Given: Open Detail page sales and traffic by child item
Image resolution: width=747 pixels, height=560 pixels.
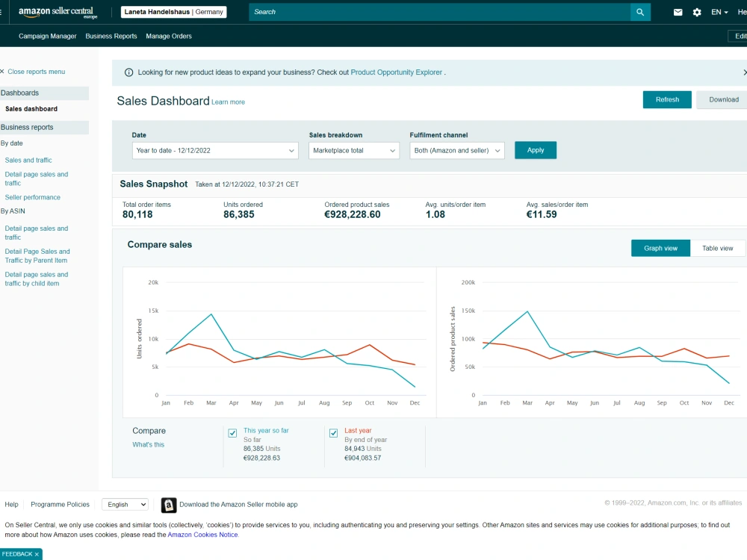Looking at the screenshot, I should point(36,279).
